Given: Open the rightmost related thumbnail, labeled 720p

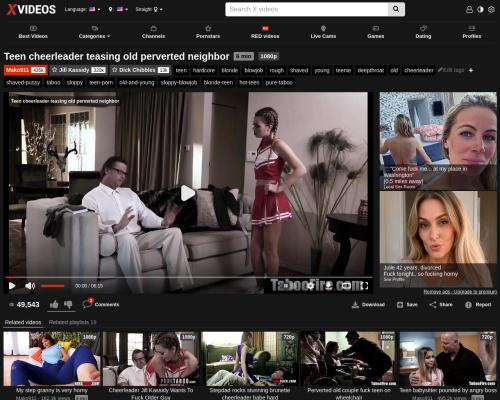Looking at the screenshot, I should click(448, 359).
